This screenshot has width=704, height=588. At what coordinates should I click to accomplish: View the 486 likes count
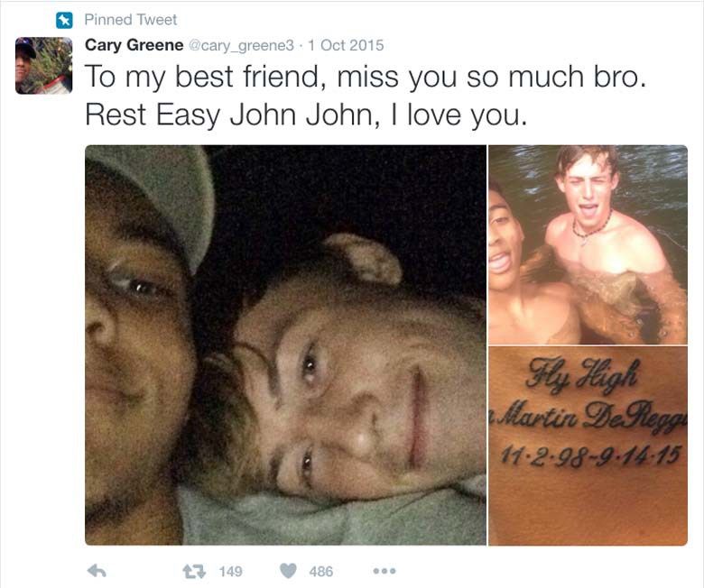click(x=321, y=572)
